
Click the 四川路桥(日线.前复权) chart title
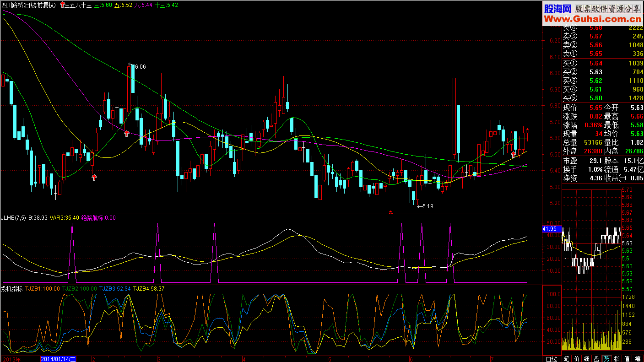click(28, 5)
